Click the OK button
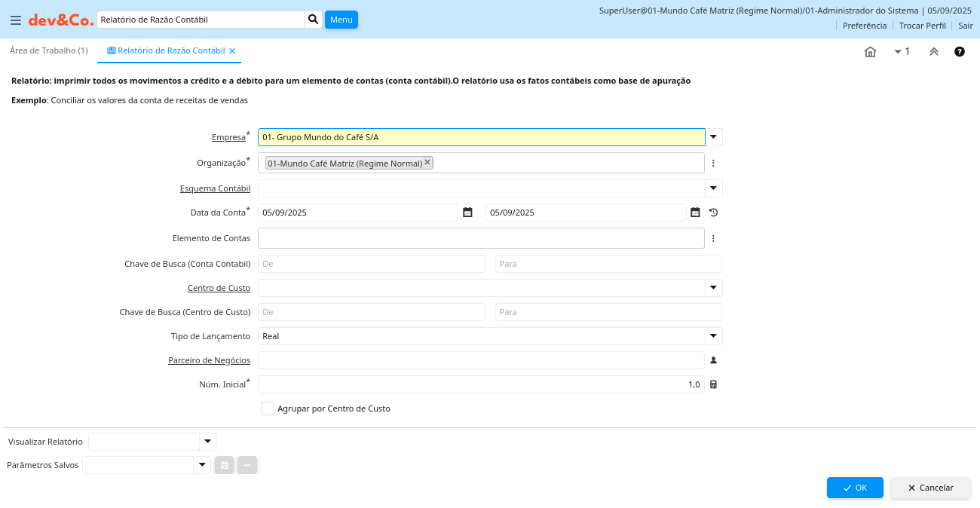Screen dimensions: 980x508 (855, 488)
